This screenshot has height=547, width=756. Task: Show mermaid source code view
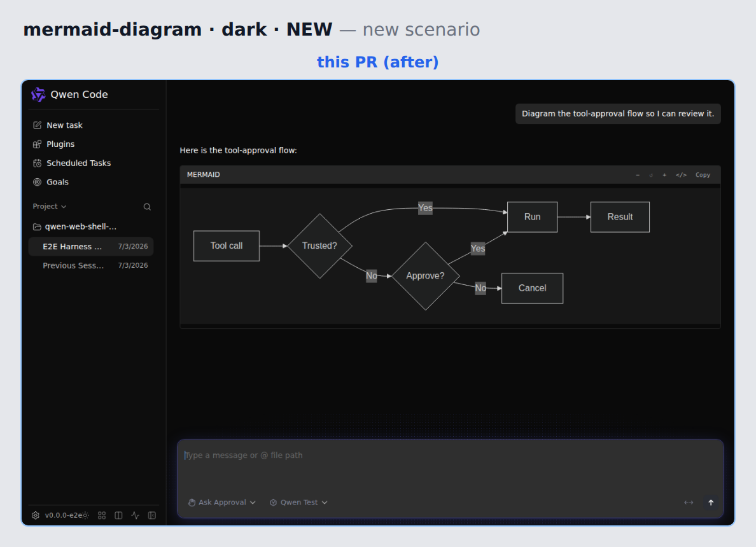click(x=681, y=175)
